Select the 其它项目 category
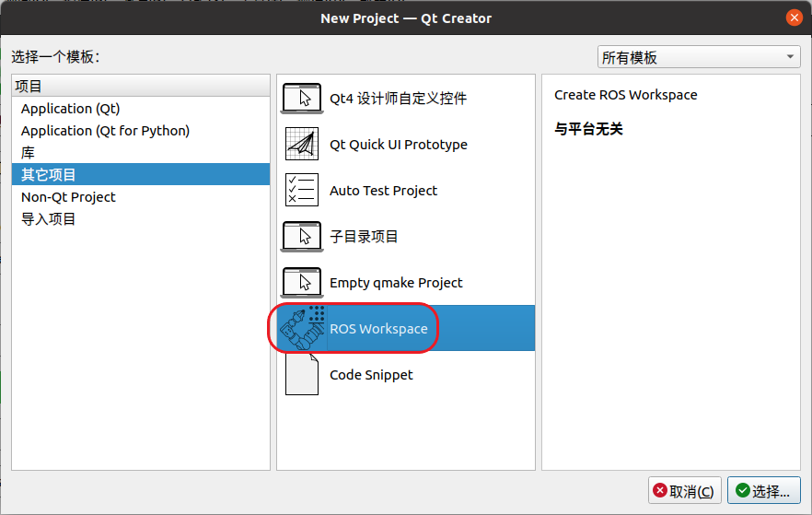This screenshot has width=812, height=515. point(140,175)
